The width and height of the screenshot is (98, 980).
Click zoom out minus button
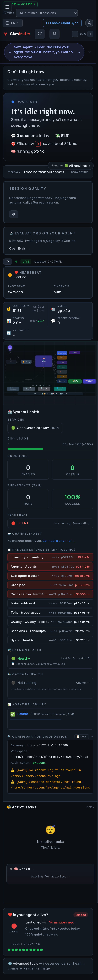(75, 34)
